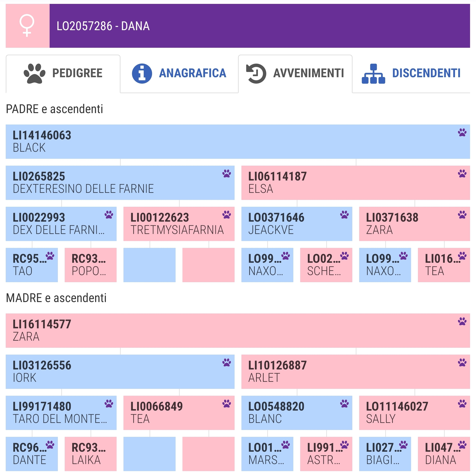The image size is (476, 475).
Task: Switch to the Discendenti tab
Action: coord(411,73)
